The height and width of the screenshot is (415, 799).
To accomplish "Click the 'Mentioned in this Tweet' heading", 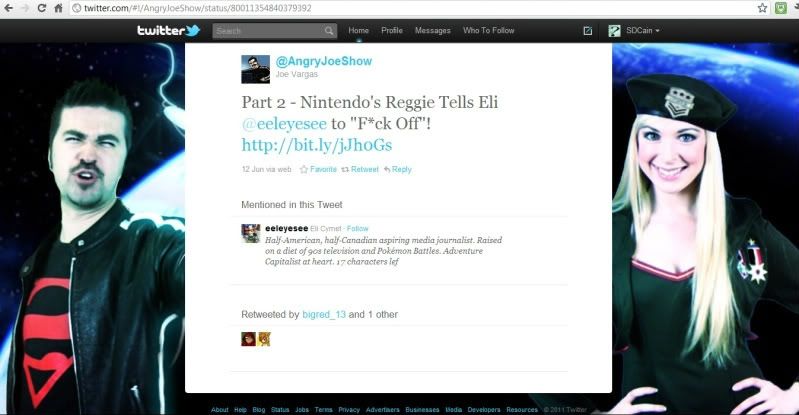I will tap(292, 205).
